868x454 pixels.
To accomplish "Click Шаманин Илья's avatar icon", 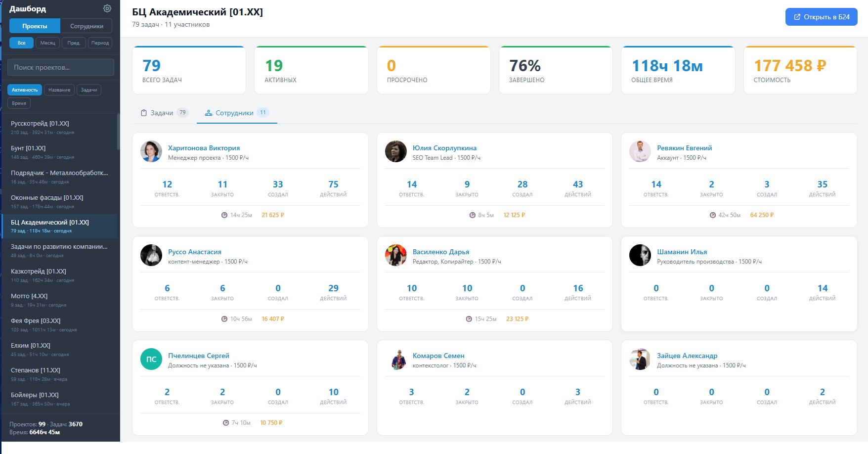I will tap(640, 256).
